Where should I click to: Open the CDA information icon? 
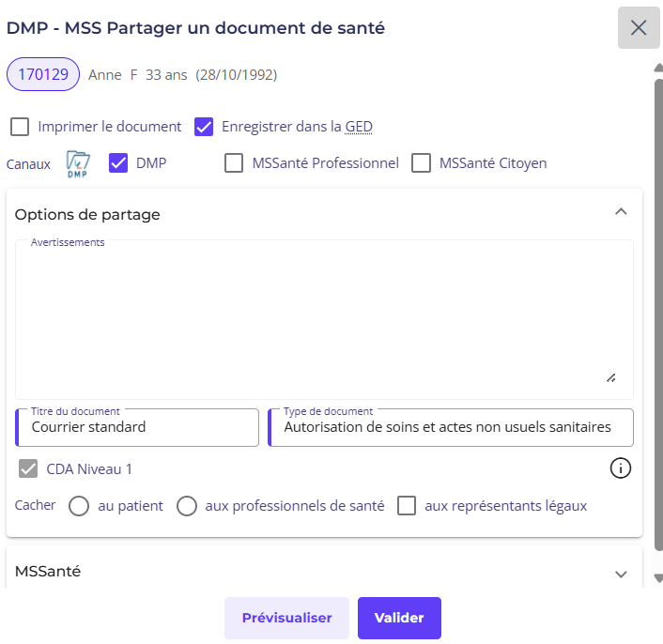621,468
